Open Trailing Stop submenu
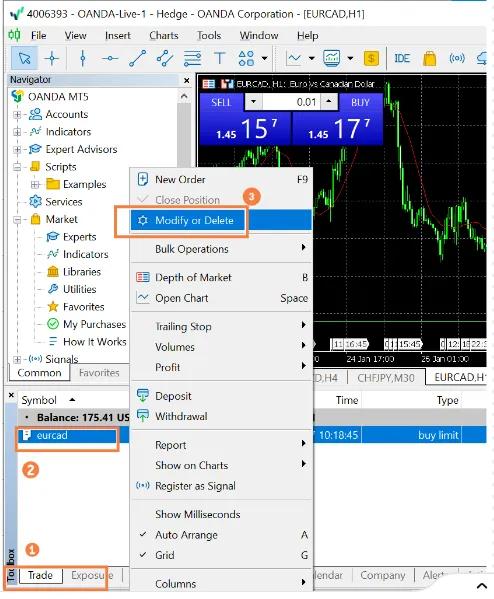 pyautogui.click(x=222, y=327)
